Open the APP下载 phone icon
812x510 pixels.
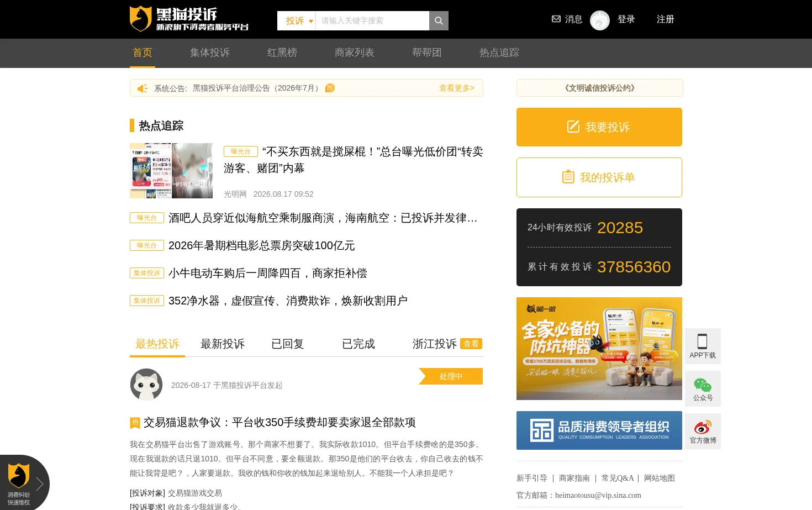pyautogui.click(x=703, y=346)
